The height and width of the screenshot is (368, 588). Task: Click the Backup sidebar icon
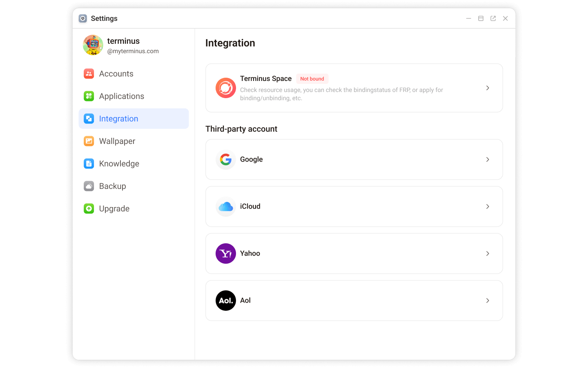(x=89, y=186)
